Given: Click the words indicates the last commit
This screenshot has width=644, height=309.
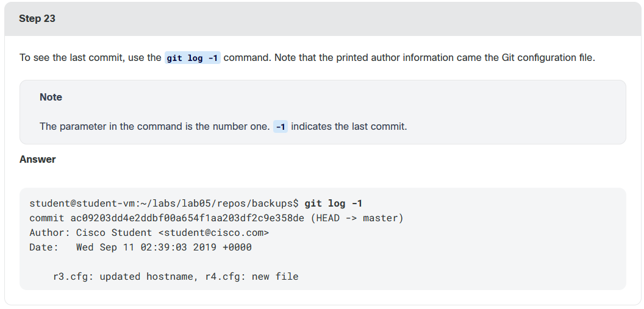Looking at the screenshot, I should 349,126.
